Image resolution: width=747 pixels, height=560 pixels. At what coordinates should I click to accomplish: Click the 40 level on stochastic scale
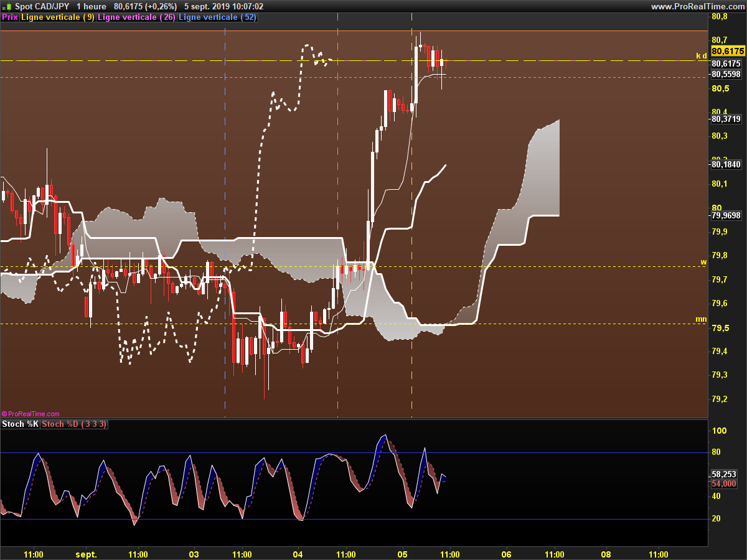coord(717,497)
